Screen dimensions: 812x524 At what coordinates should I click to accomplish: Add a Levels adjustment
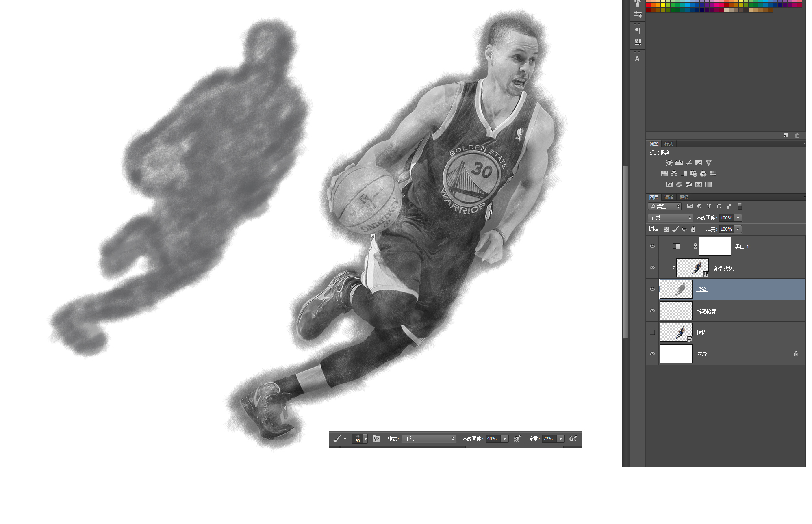pos(679,163)
